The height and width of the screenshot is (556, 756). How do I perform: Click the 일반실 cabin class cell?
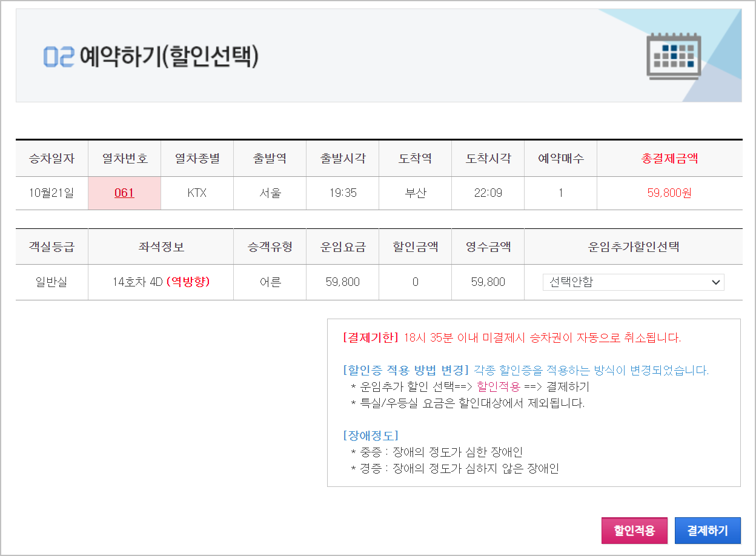[52, 282]
